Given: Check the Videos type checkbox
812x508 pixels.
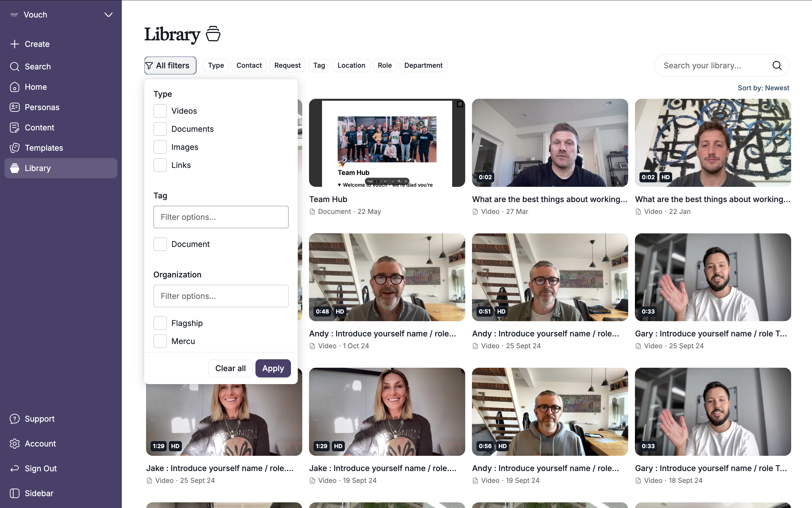Looking at the screenshot, I should click(x=160, y=111).
